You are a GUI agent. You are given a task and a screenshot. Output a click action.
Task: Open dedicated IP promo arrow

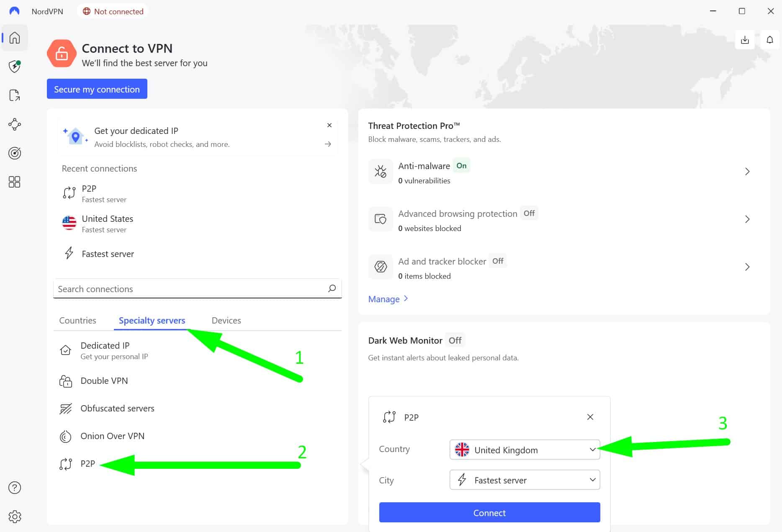click(328, 144)
